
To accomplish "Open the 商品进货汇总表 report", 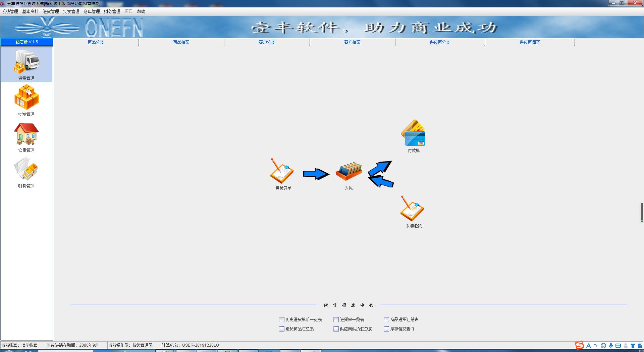I will coord(401,319).
